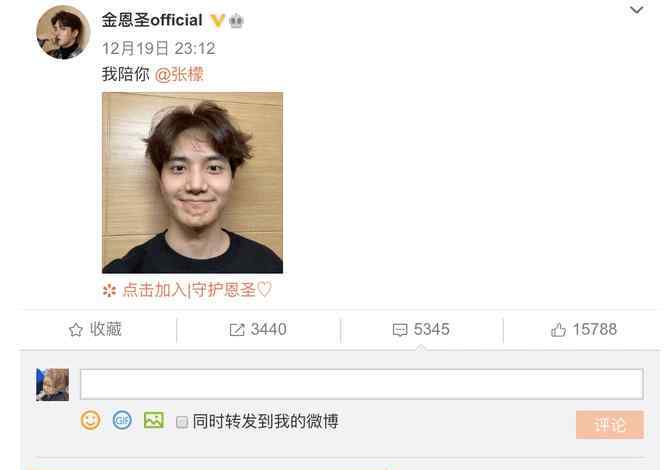Open the smiley emoji picker

pyautogui.click(x=90, y=420)
